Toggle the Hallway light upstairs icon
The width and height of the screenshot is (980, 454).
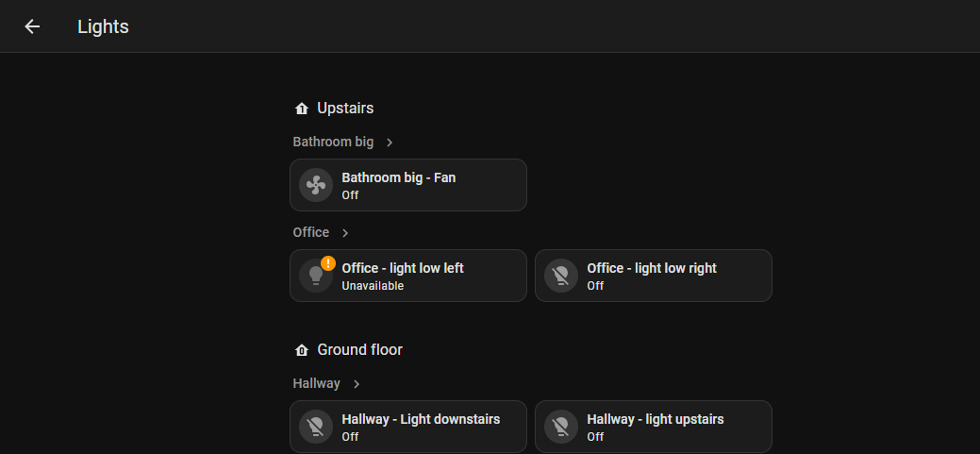click(x=561, y=427)
